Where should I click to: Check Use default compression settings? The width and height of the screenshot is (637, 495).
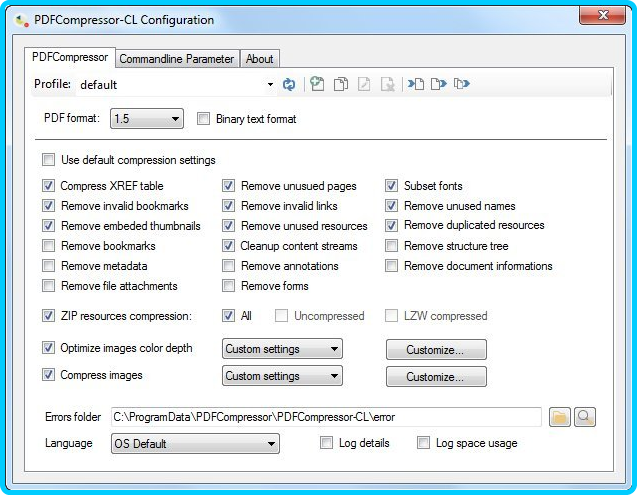(x=48, y=160)
